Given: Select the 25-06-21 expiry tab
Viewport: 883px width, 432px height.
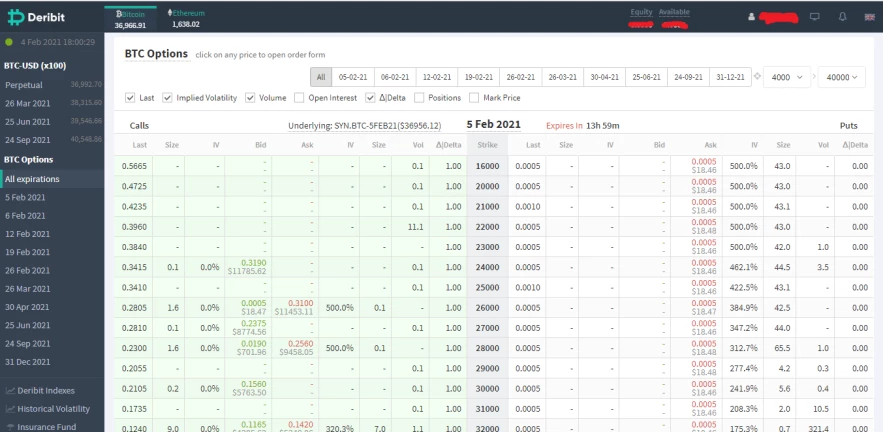Looking at the screenshot, I should click(x=646, y=77).
